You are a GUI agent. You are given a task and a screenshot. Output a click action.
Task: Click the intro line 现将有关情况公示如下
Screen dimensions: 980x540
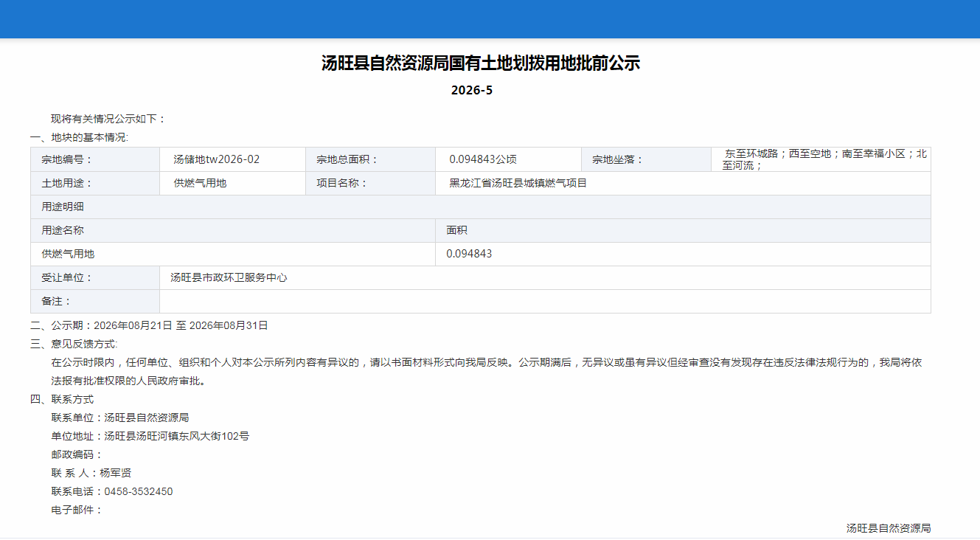click(x=108, y=119)
